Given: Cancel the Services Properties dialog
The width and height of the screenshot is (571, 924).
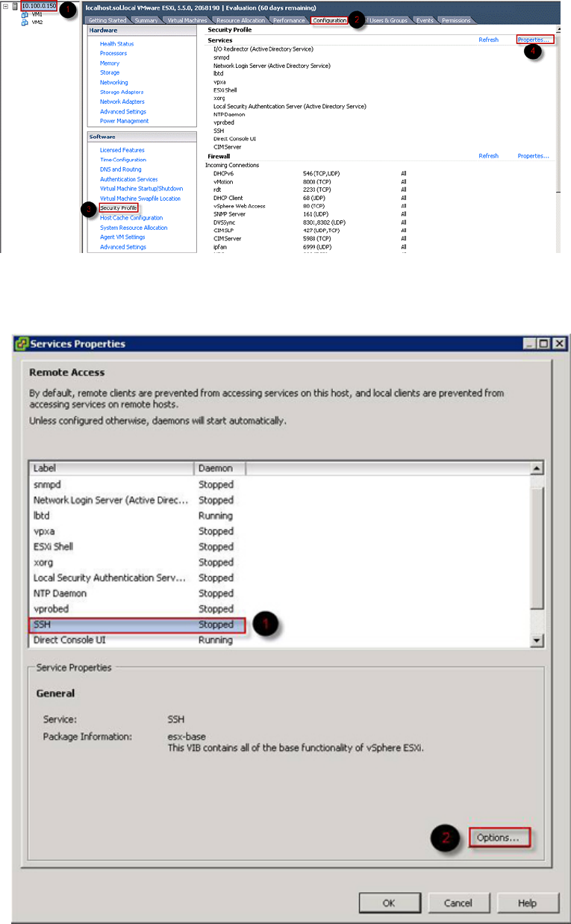Looking at the screenshot, I should click(458, 903).
